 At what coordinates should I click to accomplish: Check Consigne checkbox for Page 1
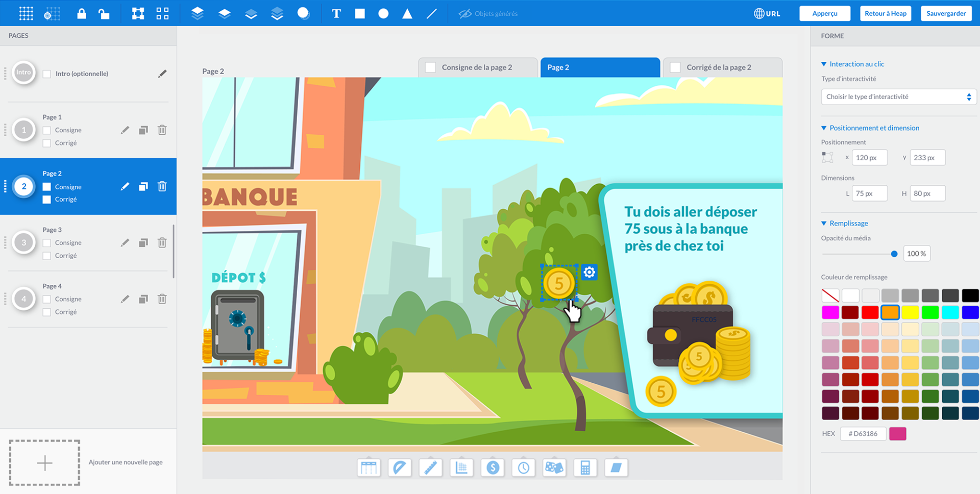point(47,130)
